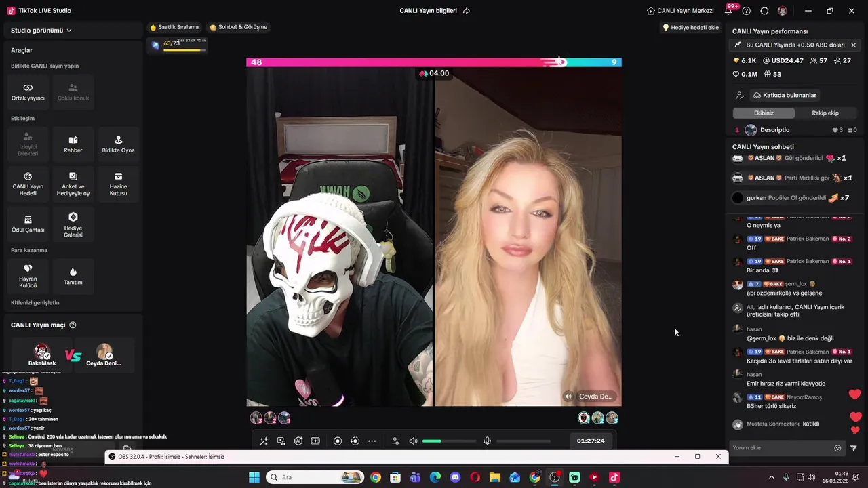Viewport: 868px width, 488px height.
Task: Click the magic wand effects icon
Action: 264,441
